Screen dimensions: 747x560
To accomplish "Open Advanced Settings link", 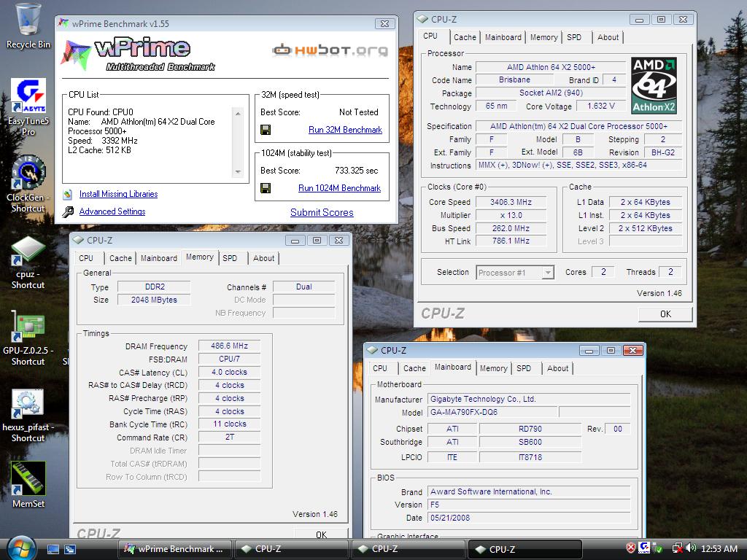I will [112, 211].
